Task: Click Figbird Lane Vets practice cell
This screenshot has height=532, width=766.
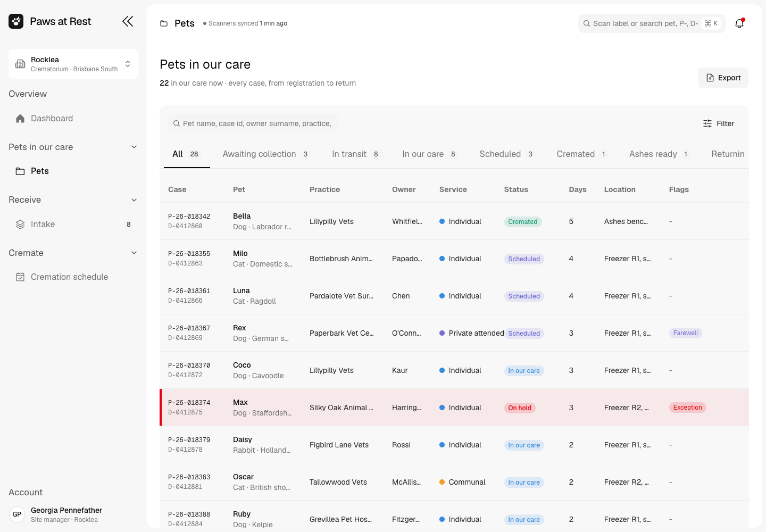Action: pyautogui.click(x=339, y=445)
